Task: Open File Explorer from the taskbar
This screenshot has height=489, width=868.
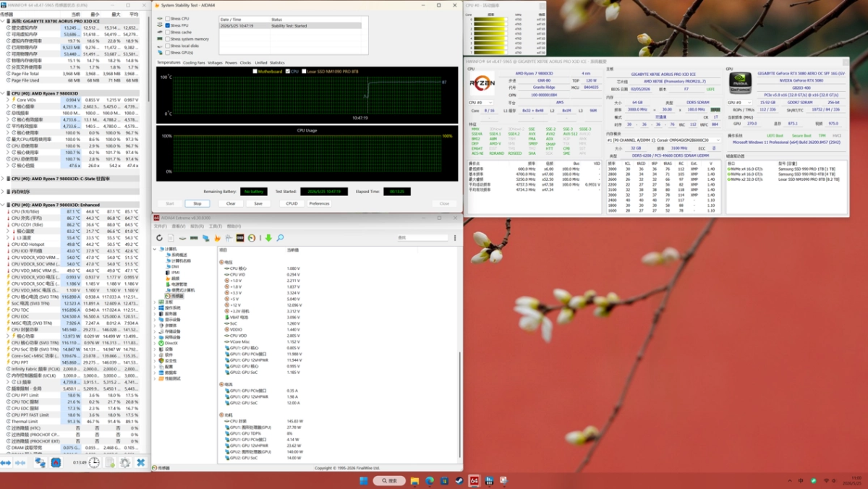Action: pos(414,480)
